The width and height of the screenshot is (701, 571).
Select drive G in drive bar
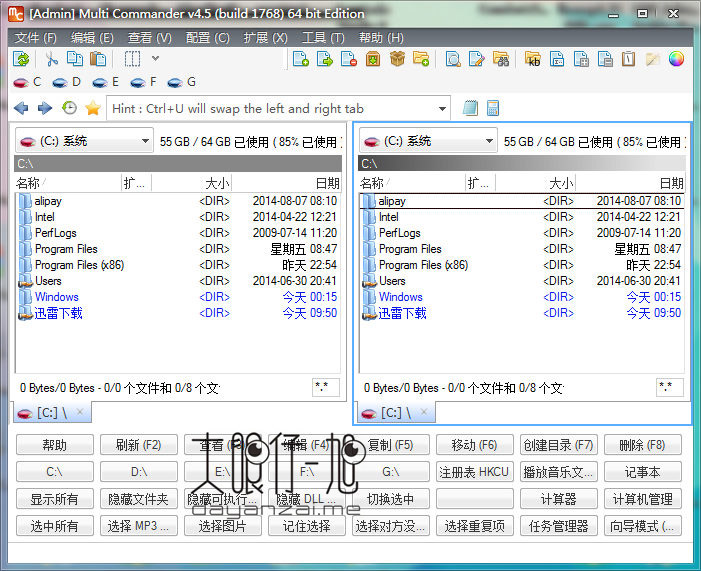point(182,82)
